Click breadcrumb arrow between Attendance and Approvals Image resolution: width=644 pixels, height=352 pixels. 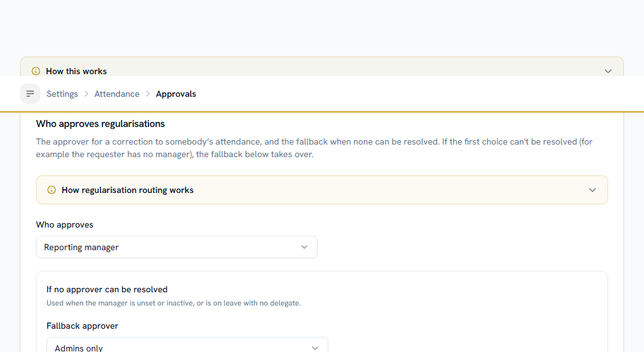(148, 94)
